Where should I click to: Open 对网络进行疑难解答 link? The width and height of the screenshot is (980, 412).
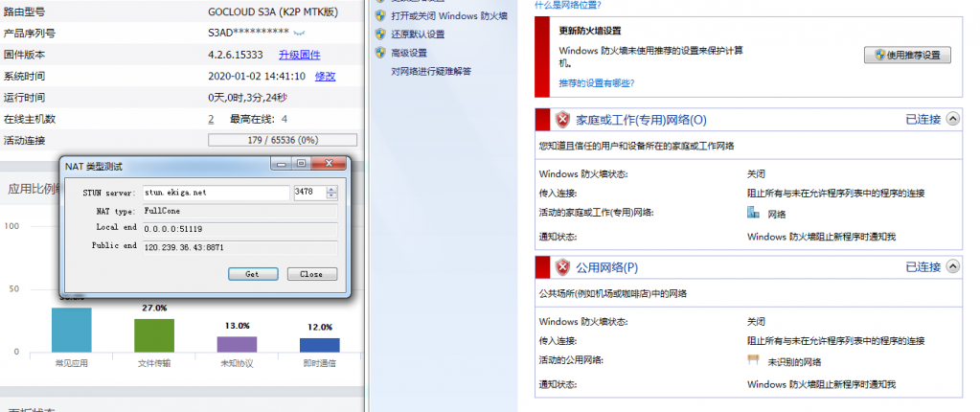pyautogui.click(x=431, y=71)
